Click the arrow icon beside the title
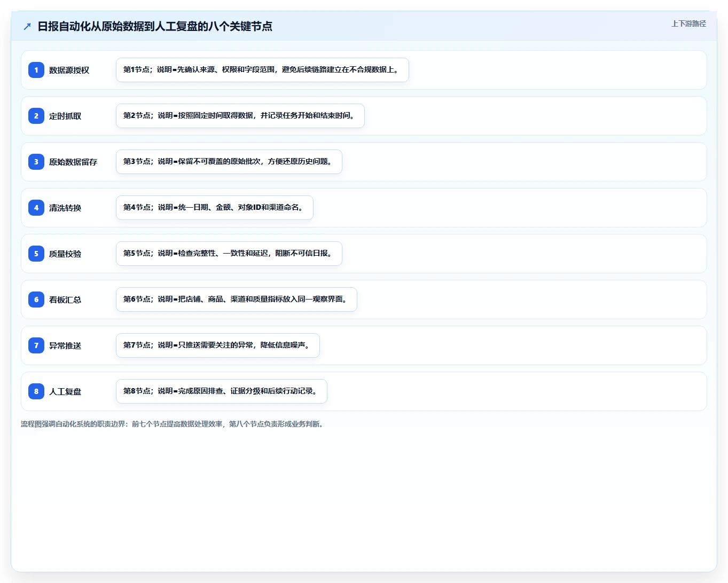The height and width of the screenshot is (583, 728). pos(27,26)
